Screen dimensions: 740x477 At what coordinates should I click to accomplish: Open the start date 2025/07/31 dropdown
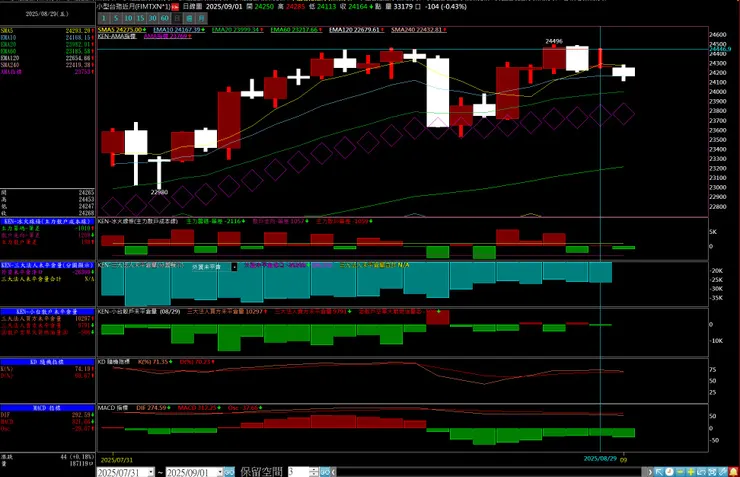pos(151,472)
